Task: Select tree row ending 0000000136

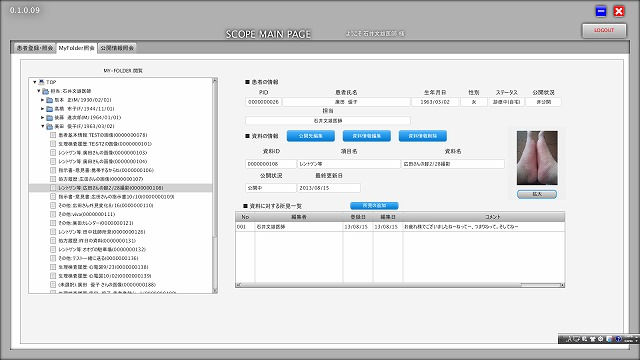Action: [x=120, y=258]
